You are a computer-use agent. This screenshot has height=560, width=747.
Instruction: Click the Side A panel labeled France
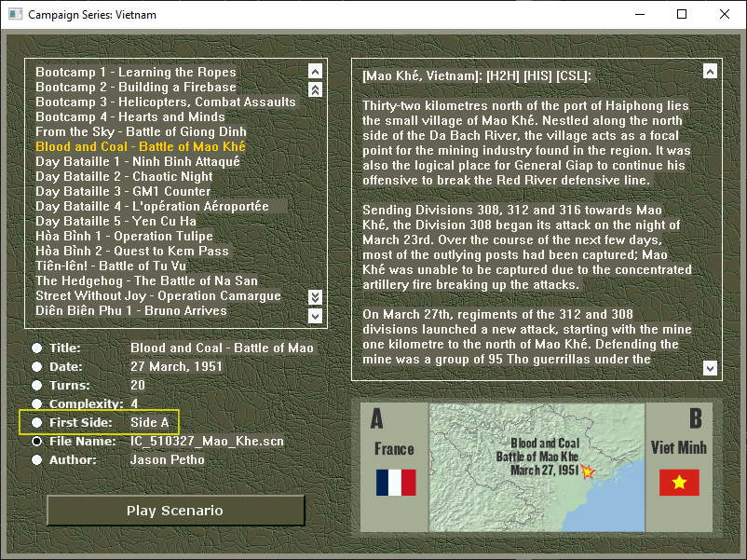(x=395, y=467)
